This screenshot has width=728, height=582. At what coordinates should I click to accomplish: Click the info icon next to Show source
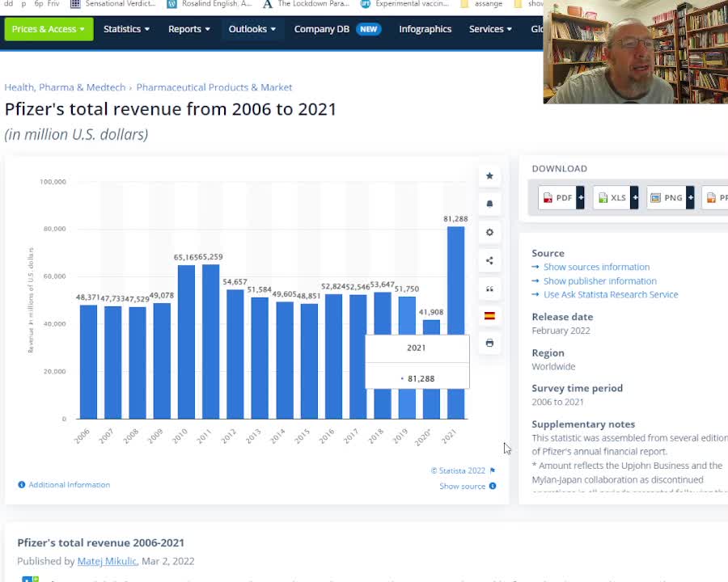point(493,486)
